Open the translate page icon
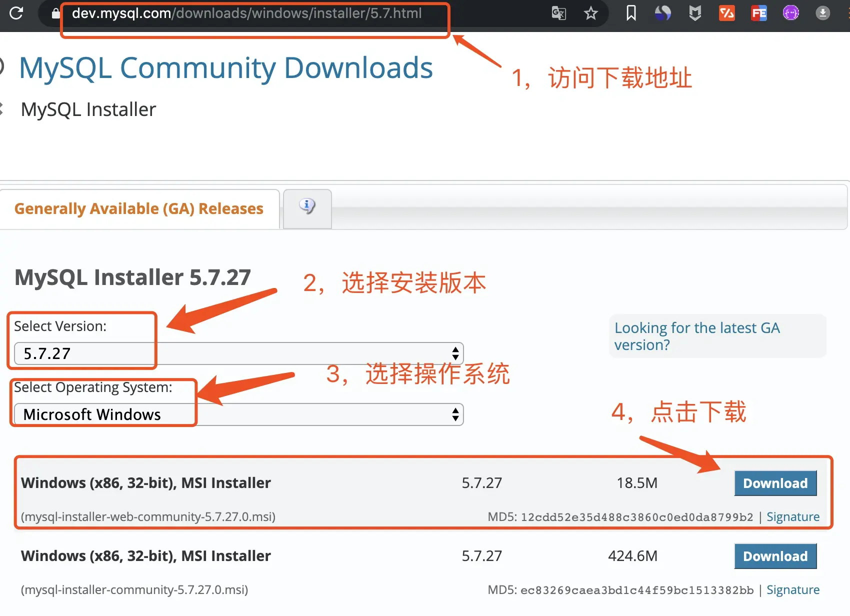Viewport: 850px width, 616px height. tap(558, 13)
